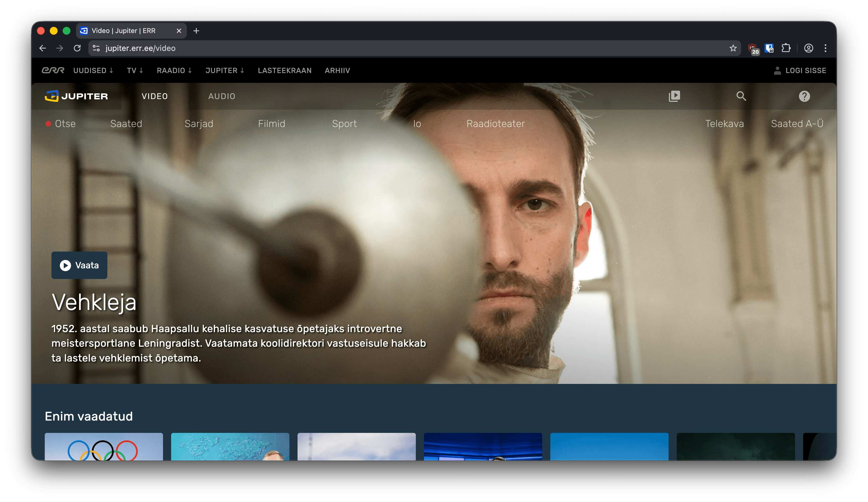Expand the RAADIO dropdown menu
Screen dimensions: 868x502
pos(174,70)
